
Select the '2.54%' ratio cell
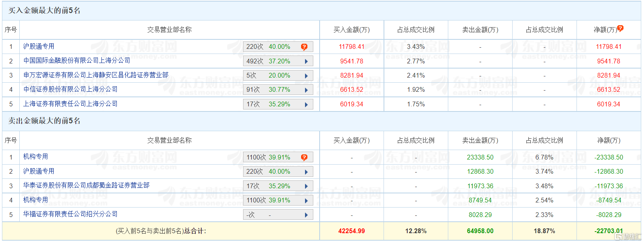[x=545, y=200]
